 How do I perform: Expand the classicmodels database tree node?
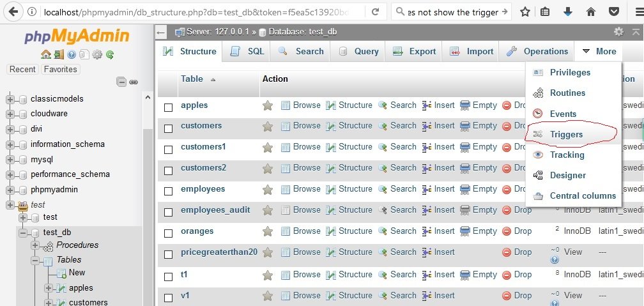(x=10, y=99)
